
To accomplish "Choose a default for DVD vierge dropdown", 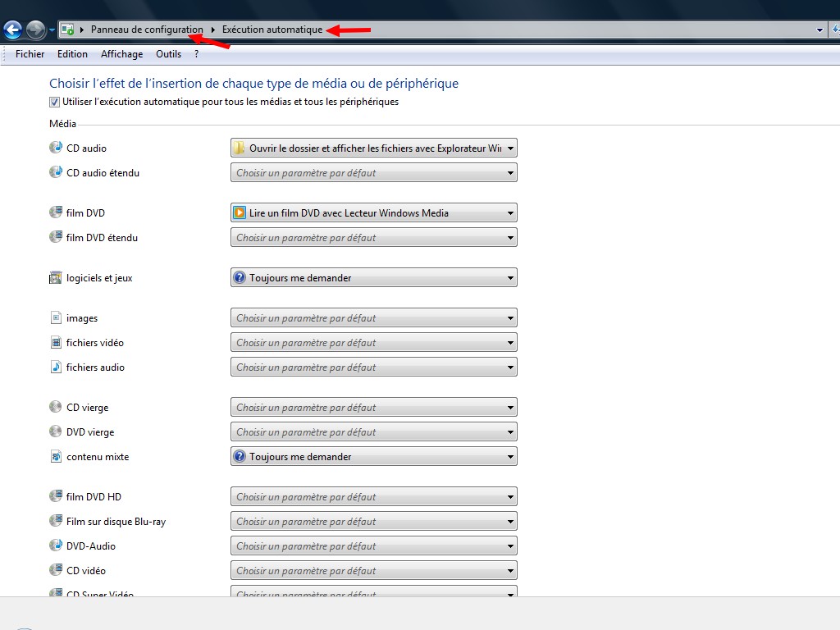I will point(373,432).
